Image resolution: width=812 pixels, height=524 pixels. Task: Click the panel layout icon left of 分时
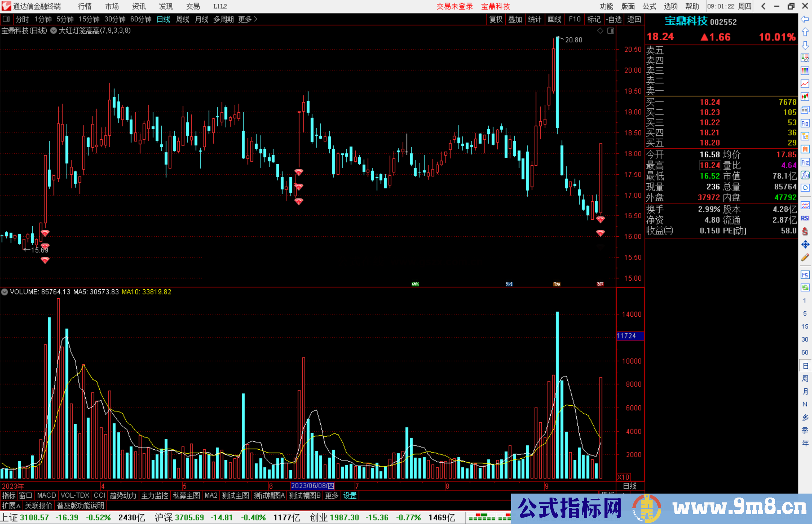click(x=6, y=19)
